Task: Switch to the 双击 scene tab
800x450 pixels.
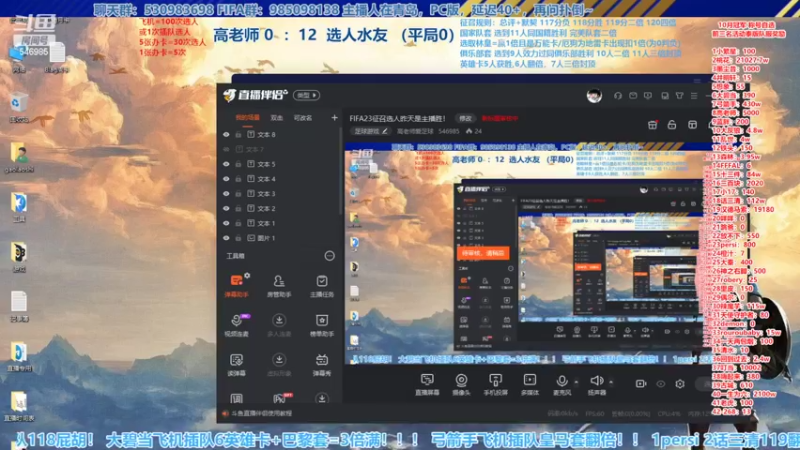Action: [277, 118]
